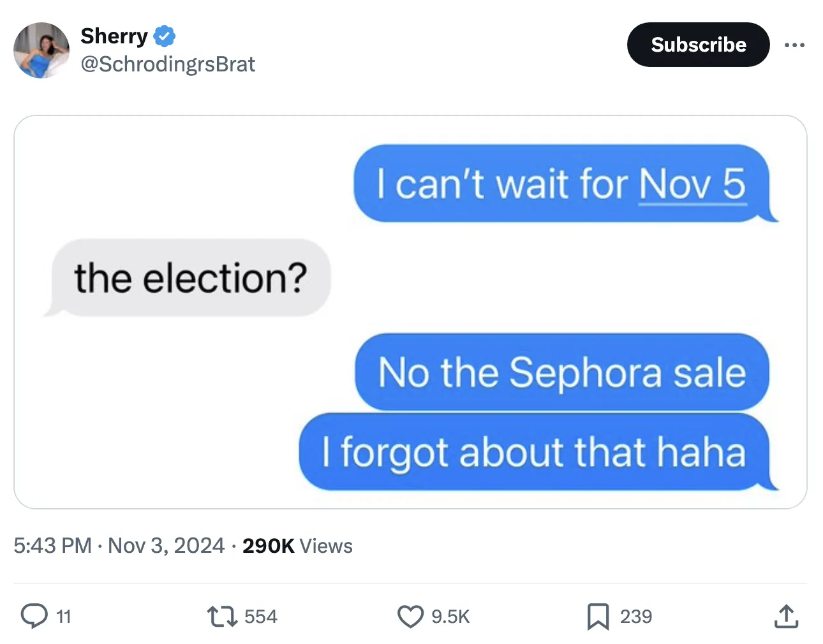
Task: Click the 554 repost count
Action: pyautogui.click(x=260, y=617)
